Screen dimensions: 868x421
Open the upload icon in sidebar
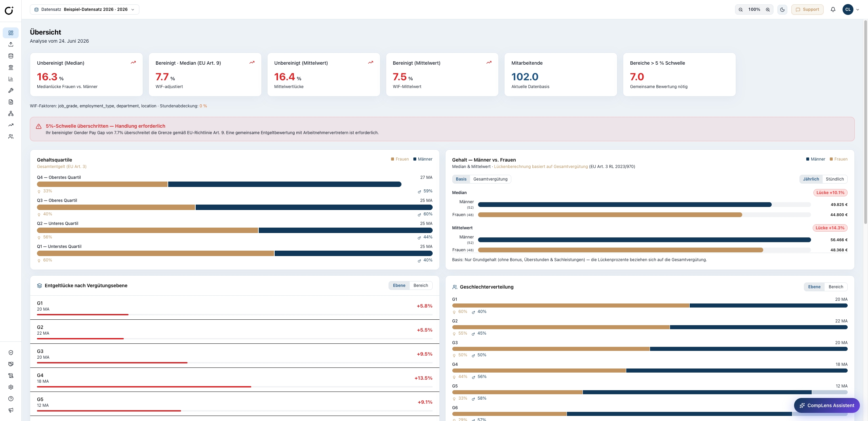(x=11, y=44)
